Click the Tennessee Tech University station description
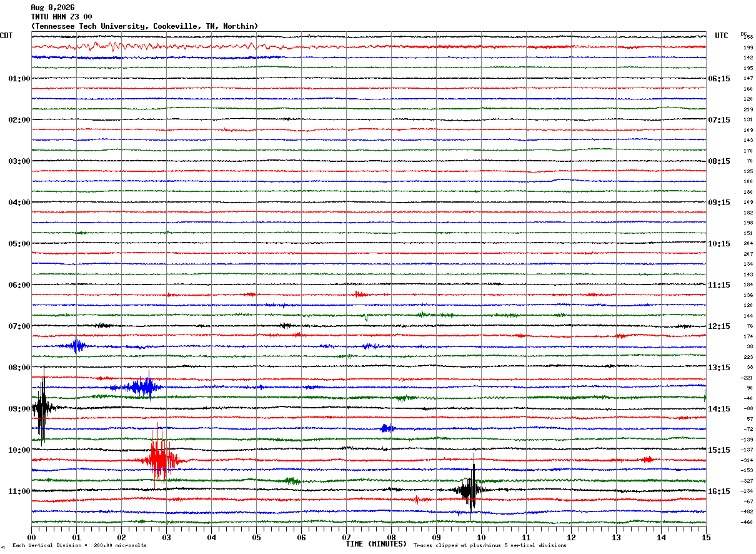 pyautogui.click(x=144, y=26)
